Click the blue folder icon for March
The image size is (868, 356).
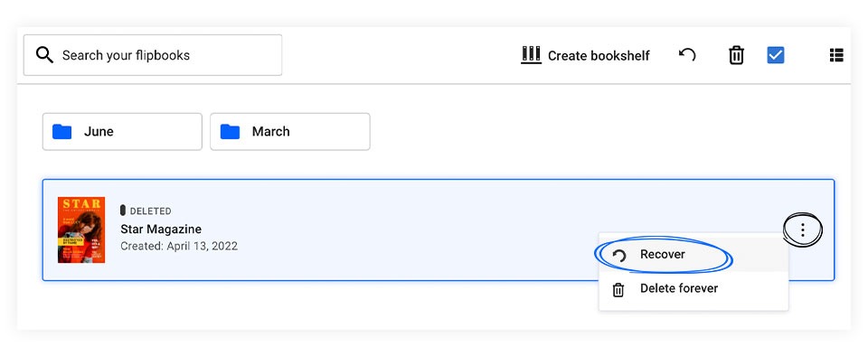coord(230,132)
